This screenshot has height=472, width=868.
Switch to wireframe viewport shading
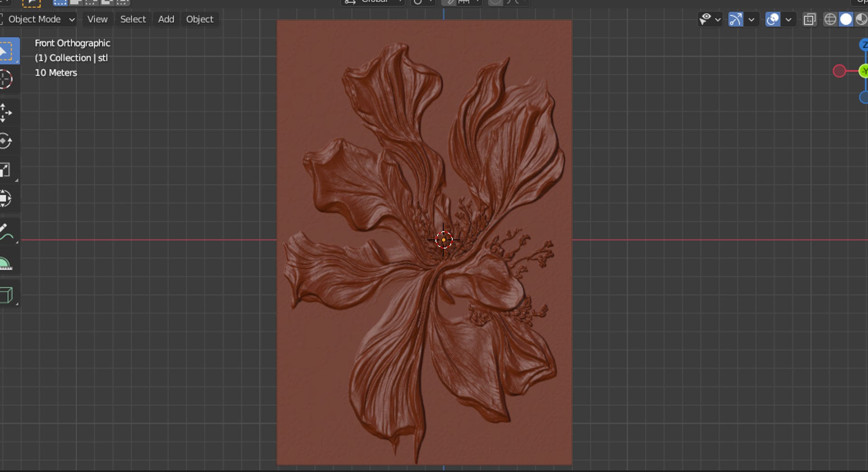pos(830,19)
